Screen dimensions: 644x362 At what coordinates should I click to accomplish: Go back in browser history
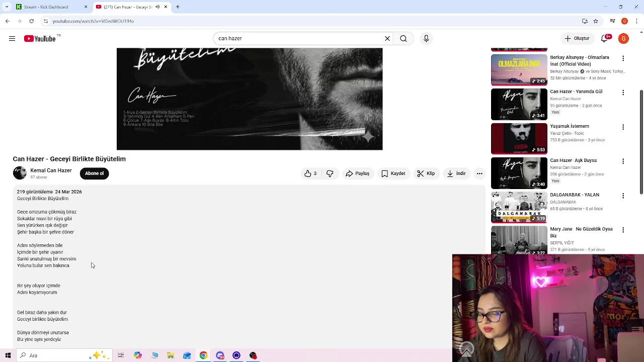[x=7, y=21]
